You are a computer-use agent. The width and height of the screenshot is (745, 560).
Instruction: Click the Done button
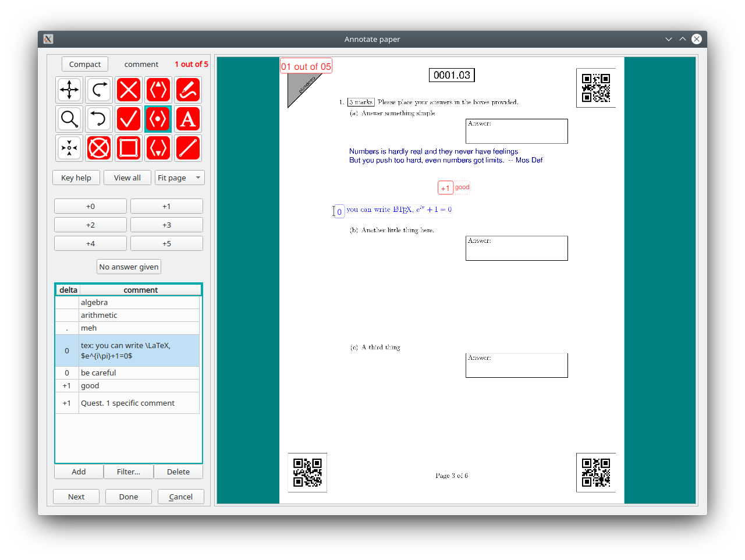(129, 497)
